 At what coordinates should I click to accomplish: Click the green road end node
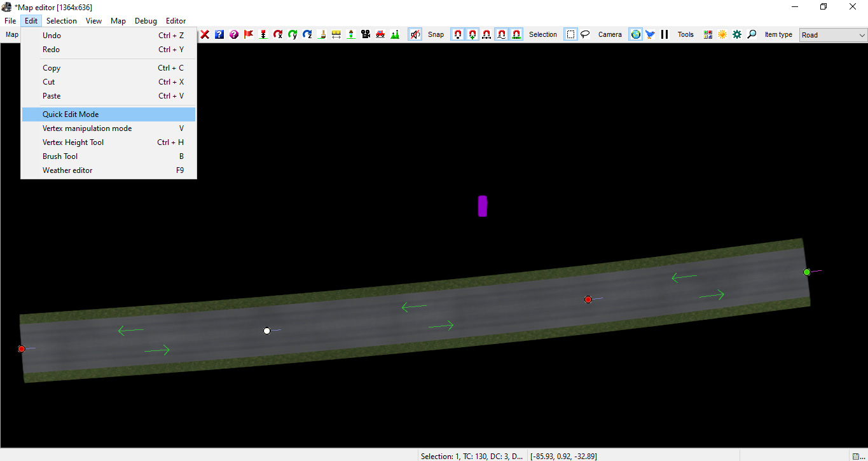807,272
